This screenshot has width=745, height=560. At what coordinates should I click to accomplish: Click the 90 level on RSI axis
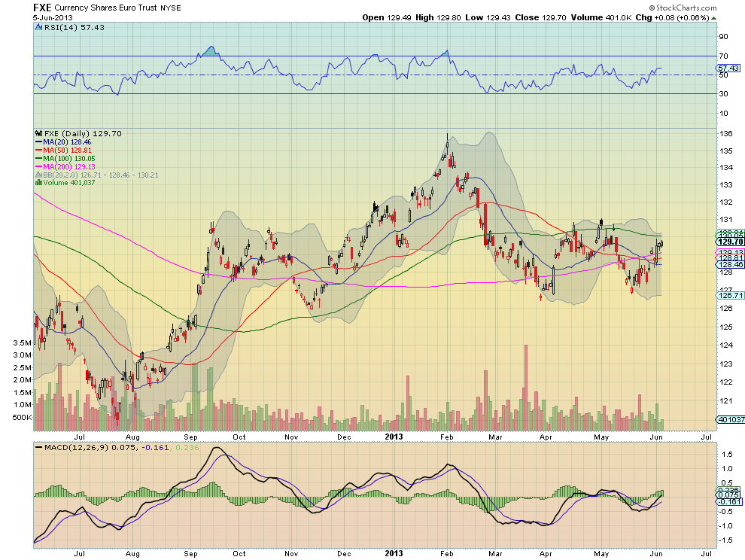pos(723,37)
